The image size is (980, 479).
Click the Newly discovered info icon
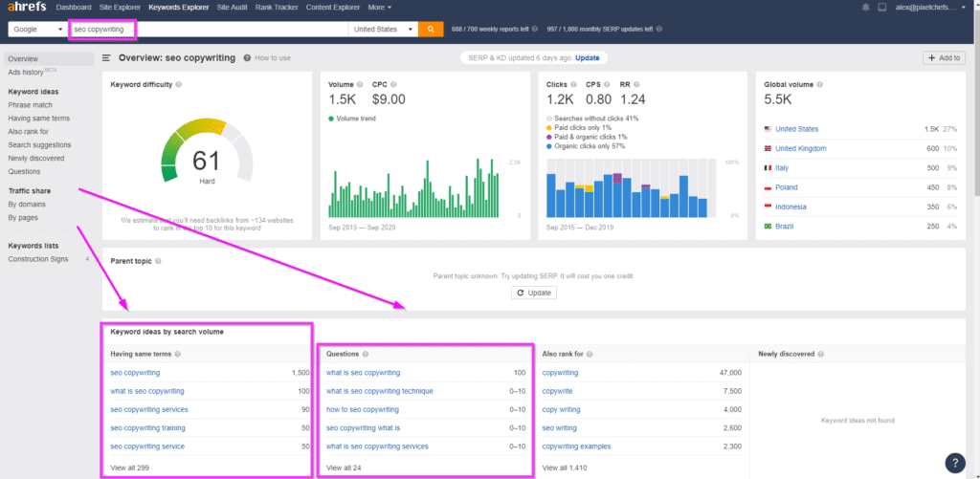[820, 354]
